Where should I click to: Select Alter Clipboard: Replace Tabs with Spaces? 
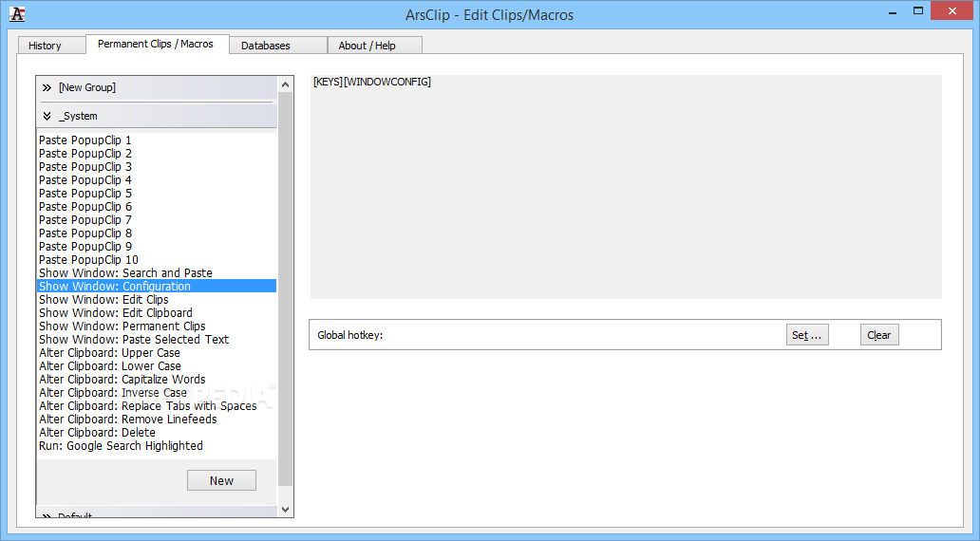coord(157,406)
